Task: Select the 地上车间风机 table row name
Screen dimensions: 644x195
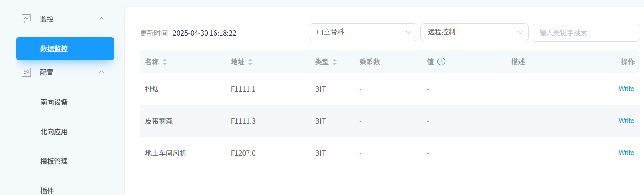Action: (x=166, y=153)
